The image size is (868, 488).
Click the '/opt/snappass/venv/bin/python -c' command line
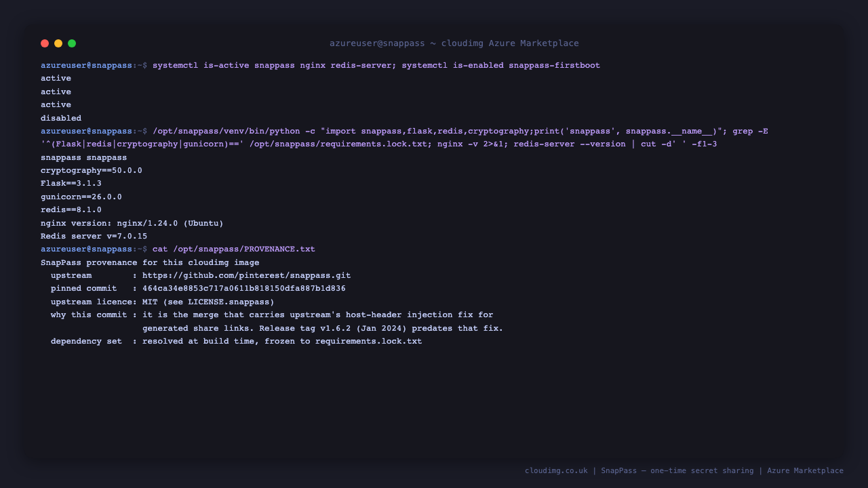click(404, 131)
